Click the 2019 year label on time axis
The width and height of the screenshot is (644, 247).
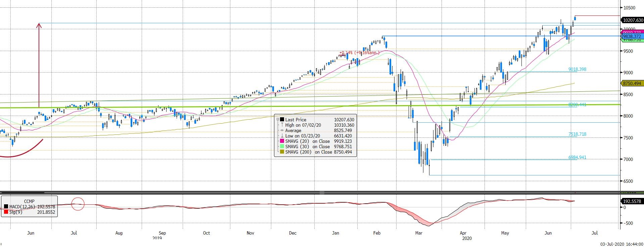point(157,238)
